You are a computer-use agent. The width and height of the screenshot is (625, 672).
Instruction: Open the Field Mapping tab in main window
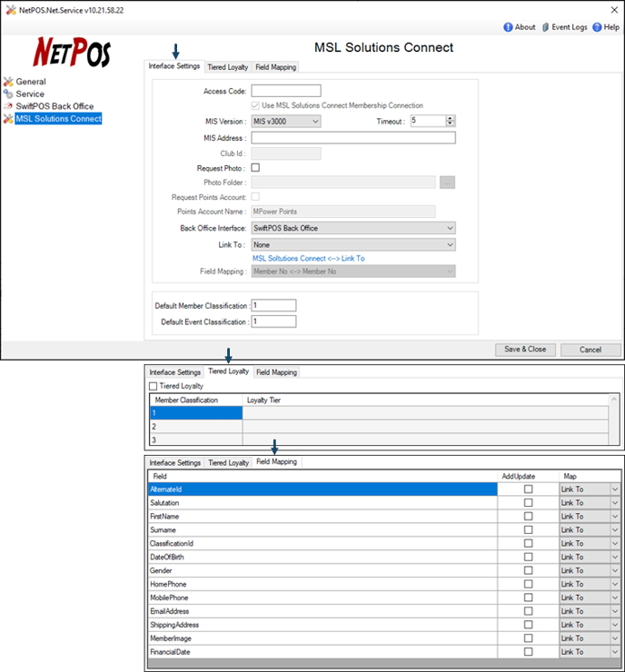pos(275,67)
